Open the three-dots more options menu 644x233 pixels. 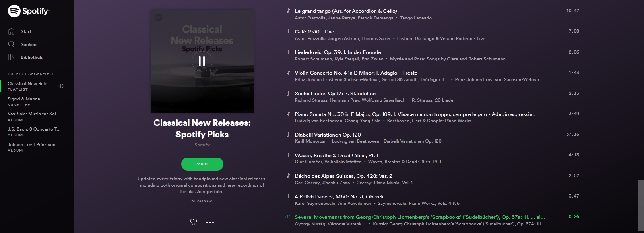(x=210, y=222)
